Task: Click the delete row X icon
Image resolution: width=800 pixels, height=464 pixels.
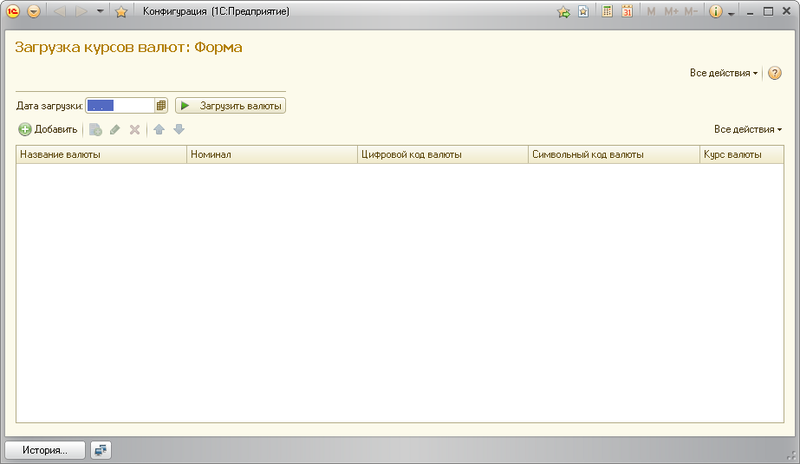Action: click(135, 130)
